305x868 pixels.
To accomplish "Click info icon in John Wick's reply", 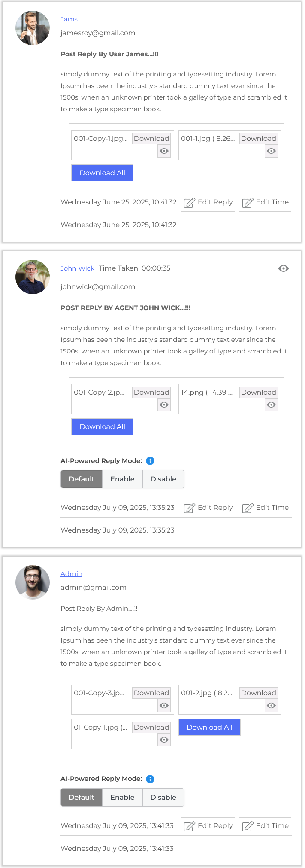I will [x=150, y=461].
